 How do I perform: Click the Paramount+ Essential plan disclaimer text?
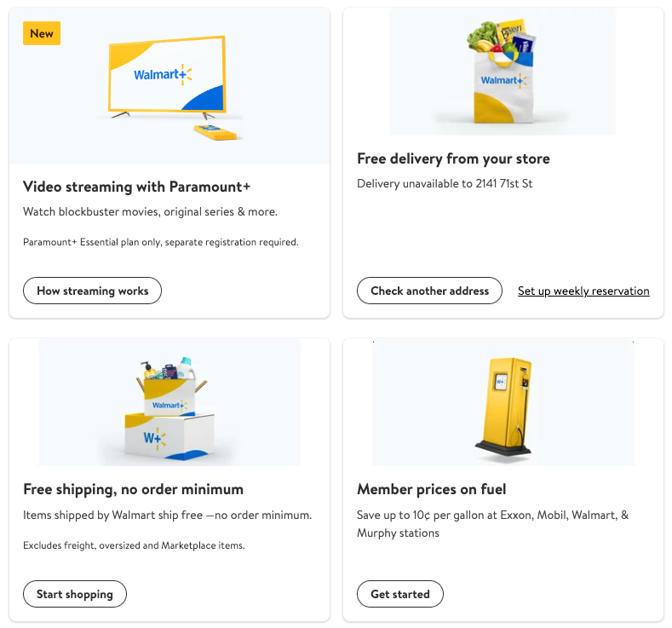coord(160,242)
